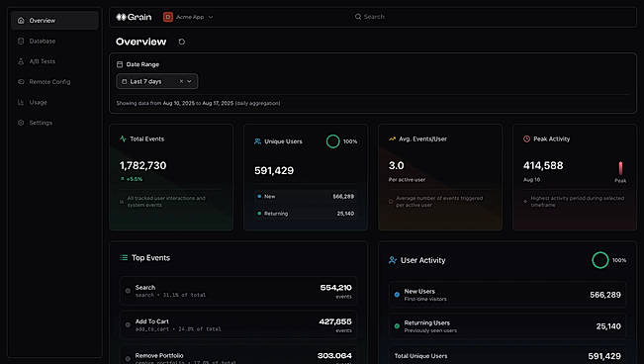Expand the date range chevron
Viewport: 644px width, 364px height.
coord(189,81)
